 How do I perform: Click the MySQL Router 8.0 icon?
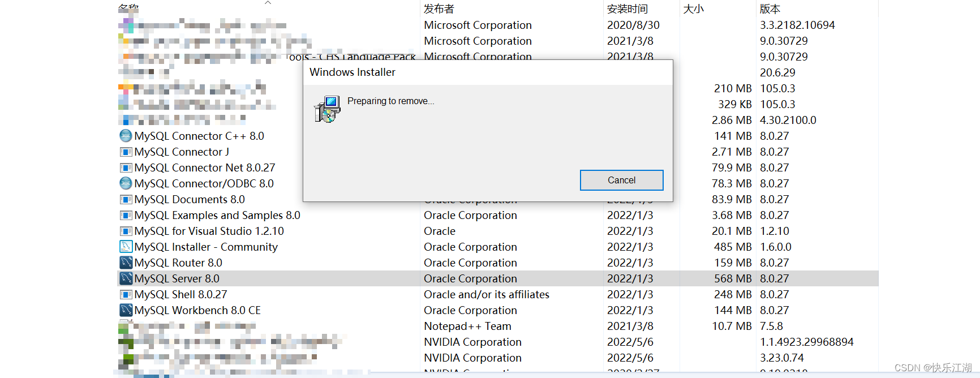(x=126, y=263)
